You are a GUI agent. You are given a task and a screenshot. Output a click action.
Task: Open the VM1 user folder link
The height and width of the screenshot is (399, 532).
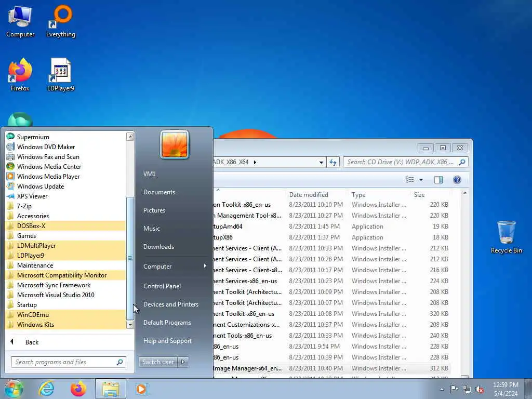(149, 174)
